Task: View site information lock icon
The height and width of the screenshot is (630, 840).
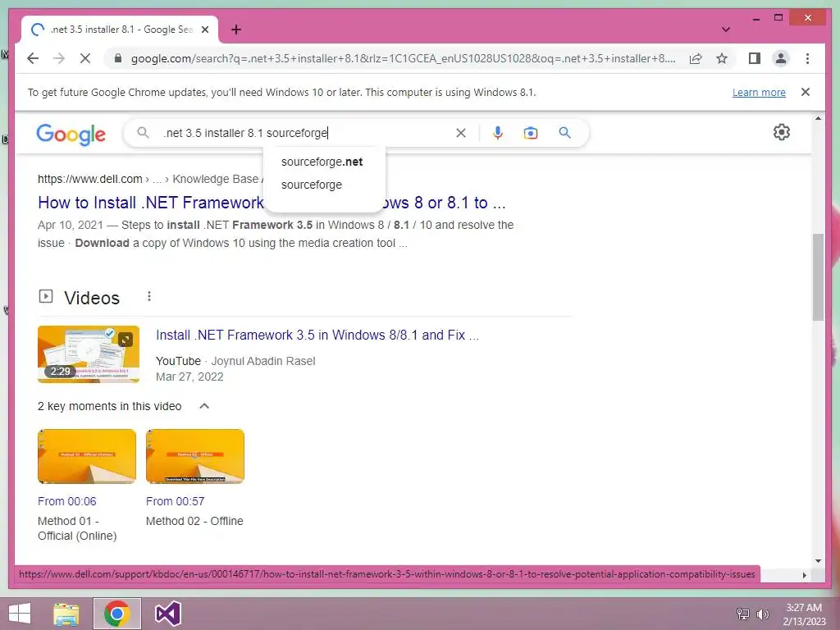Action: 118,58
